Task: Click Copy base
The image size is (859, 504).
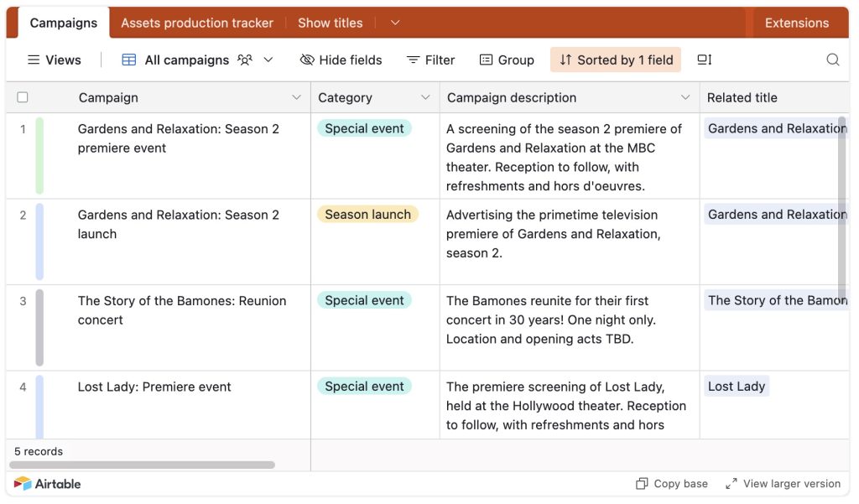Action: (x=672, y=484)
